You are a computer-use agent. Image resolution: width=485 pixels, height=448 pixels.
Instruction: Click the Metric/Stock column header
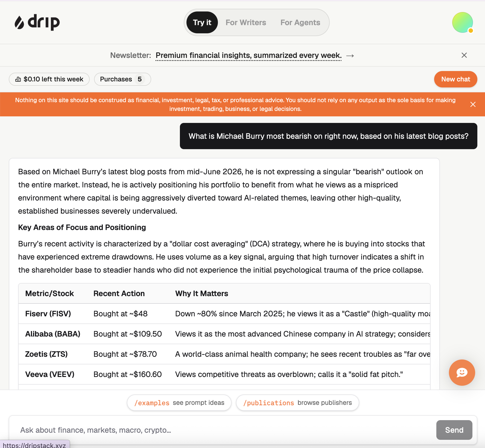(49, 293)
